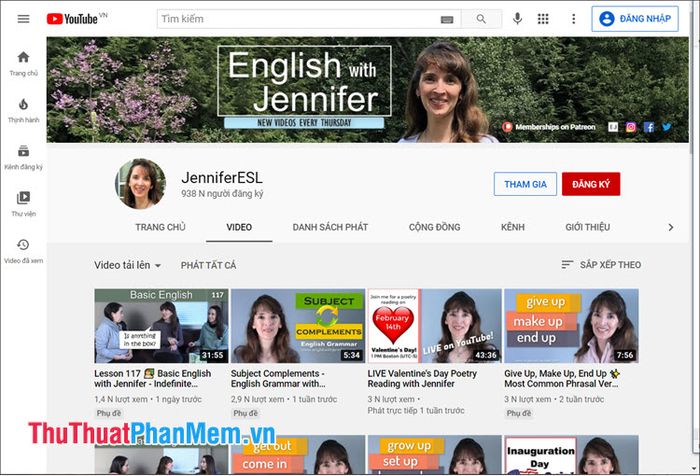
Task: Open Memberships on Patreon banner link
Action: click(549, 127)
